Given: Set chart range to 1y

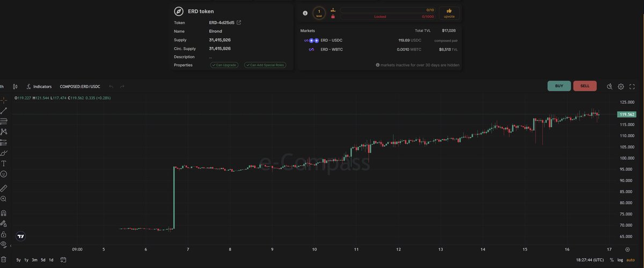Looking at the screenshot, I should pyautogui.click(x=26, y=260).
